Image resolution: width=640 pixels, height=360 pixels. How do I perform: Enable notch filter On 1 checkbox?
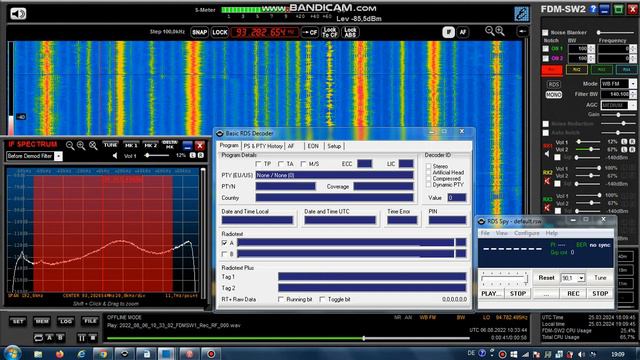coord(545,49)
